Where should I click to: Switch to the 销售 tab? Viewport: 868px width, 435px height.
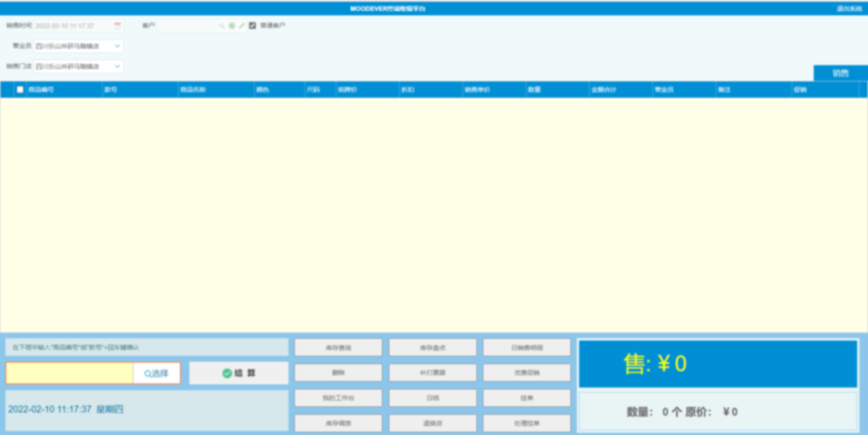(840, 73)
